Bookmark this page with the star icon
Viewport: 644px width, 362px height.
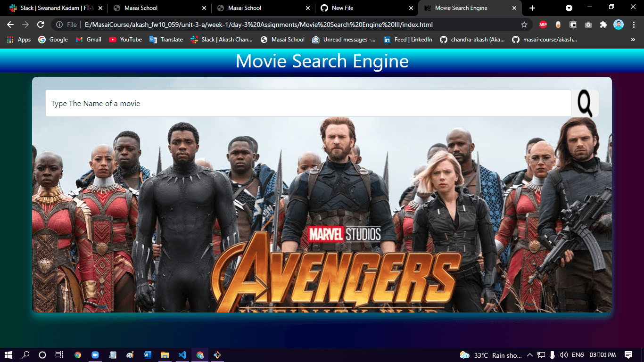pyautogui.click(x=524, y=25)
